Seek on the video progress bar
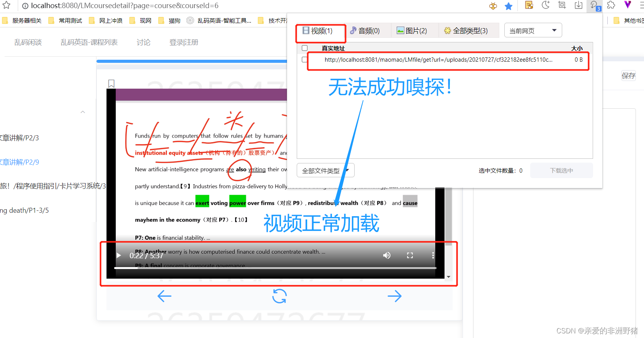This screenshot has height=338, width=644. coord(275,268)
